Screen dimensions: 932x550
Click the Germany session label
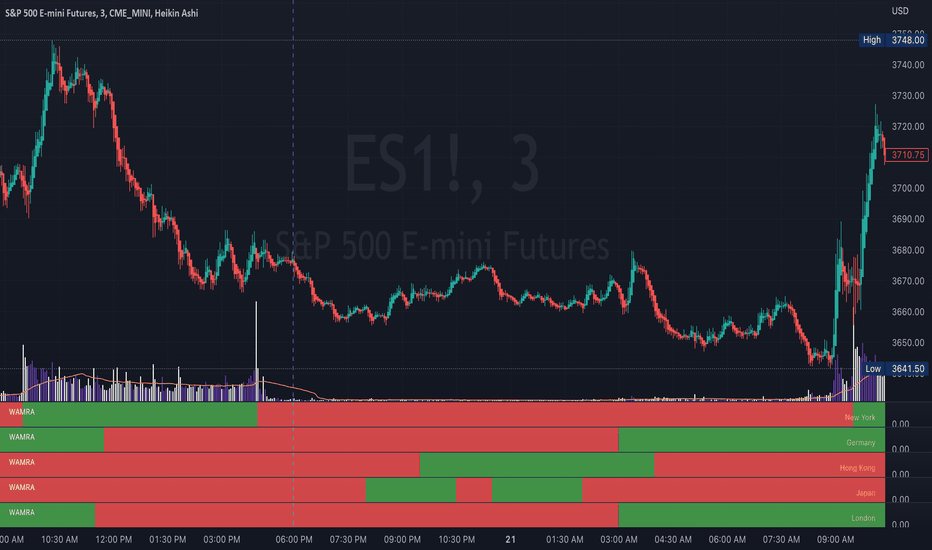click(x=861, y=442)
